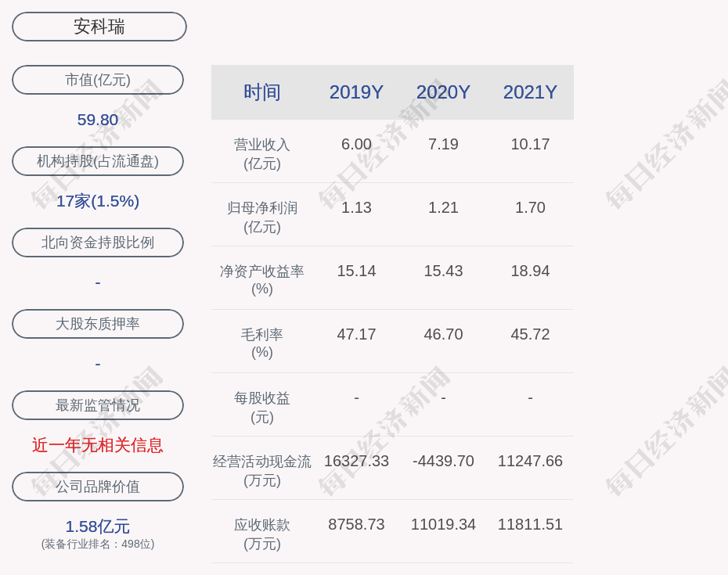The image size is (728, 575).
Task: Click the 2021Y 净资产收益率 value 18.94
Action: pyautogui.click(x=530, y=271)
